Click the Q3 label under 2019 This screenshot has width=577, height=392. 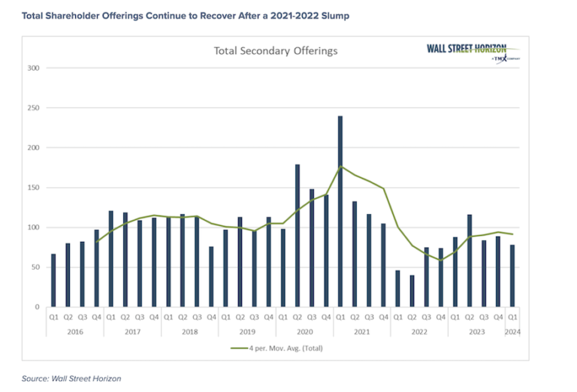pos(254,317)
